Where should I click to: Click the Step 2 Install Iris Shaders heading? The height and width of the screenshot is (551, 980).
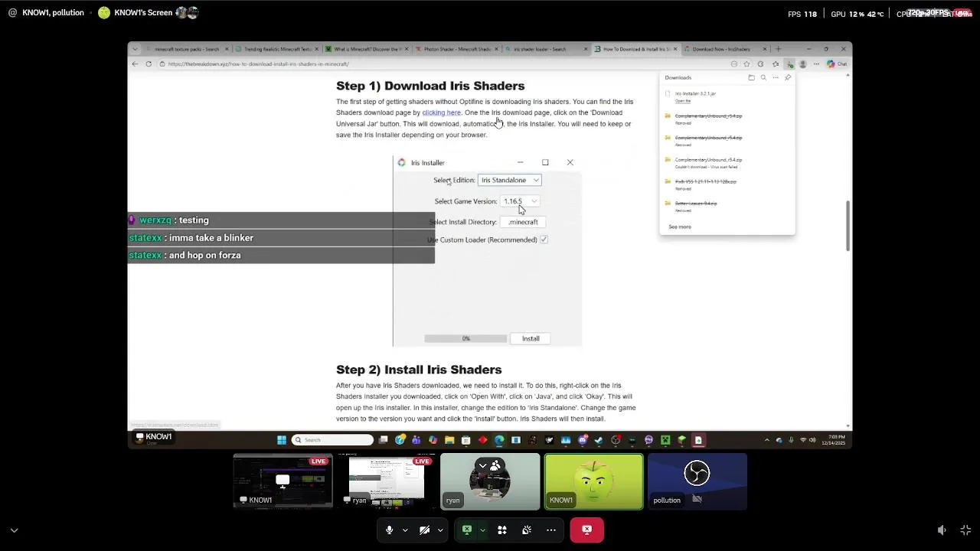(x=419, y=370)
